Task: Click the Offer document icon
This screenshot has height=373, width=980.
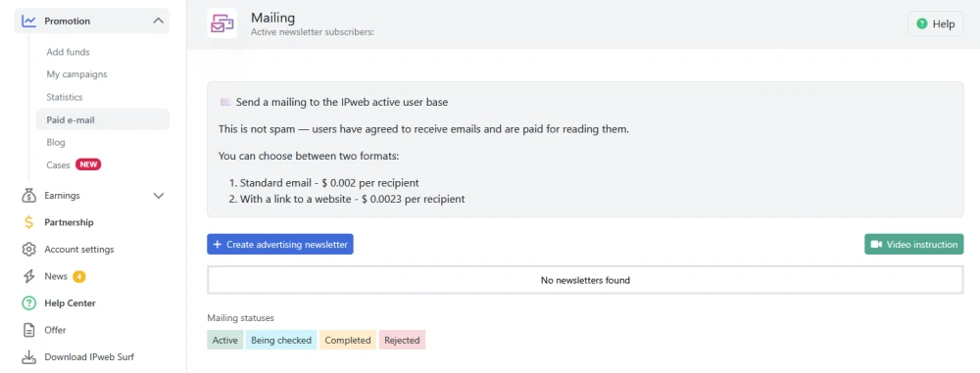Action: coord(28,330)
